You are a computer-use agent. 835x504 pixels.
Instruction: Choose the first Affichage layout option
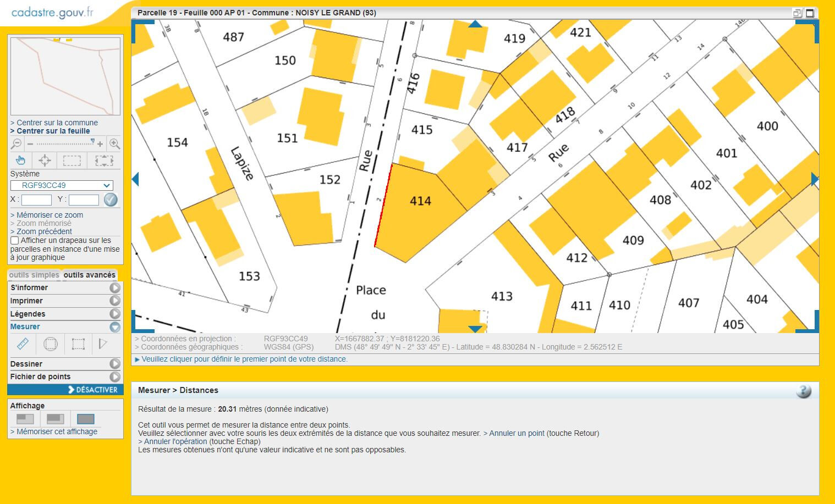coord(25,419)
